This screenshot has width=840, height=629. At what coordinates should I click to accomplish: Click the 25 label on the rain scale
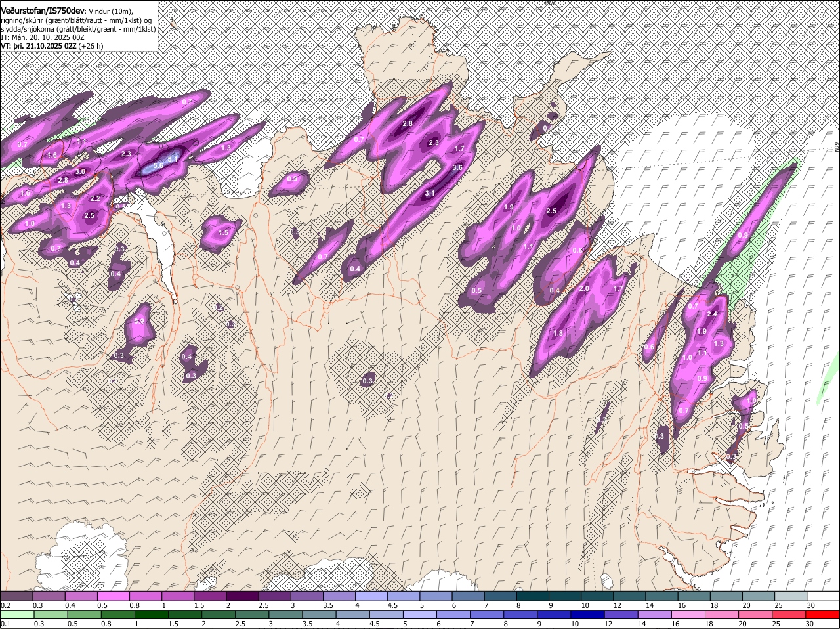tap(776, 624)
